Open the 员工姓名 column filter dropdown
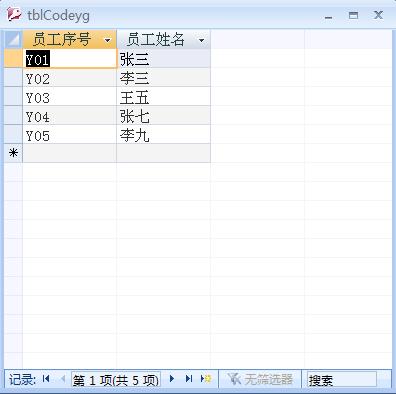Image resolution: width=396 pixels, height=394 pixels. tap(201, 40)
